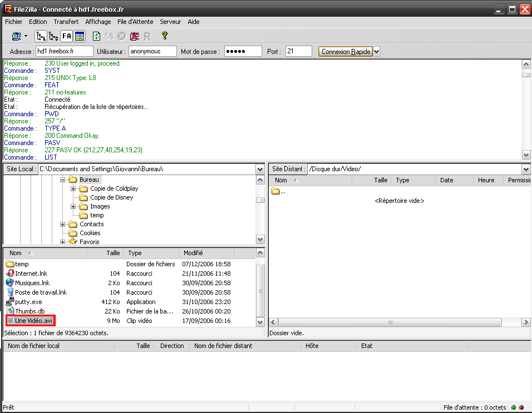Click the message log scroll down arrow
Viewport: 532px width, 413px height.
pyautogui.click(x=526, y=155)
